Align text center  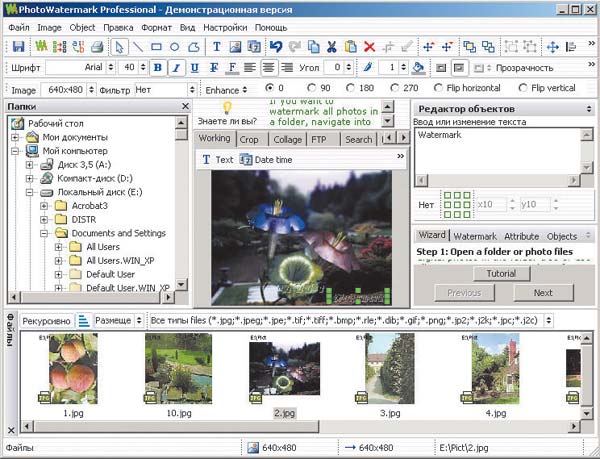tap(268, 68)
